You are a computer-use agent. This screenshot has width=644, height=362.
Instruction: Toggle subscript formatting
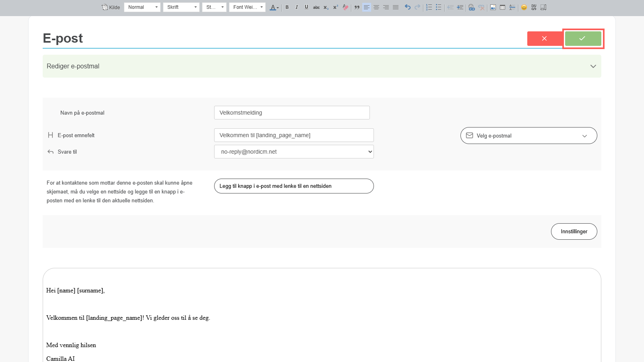326,7
